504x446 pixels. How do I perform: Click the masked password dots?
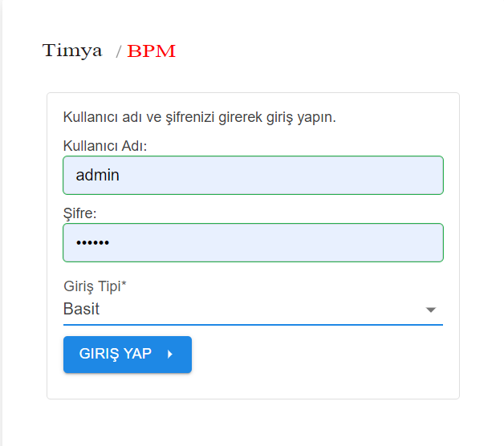(92, 242)
